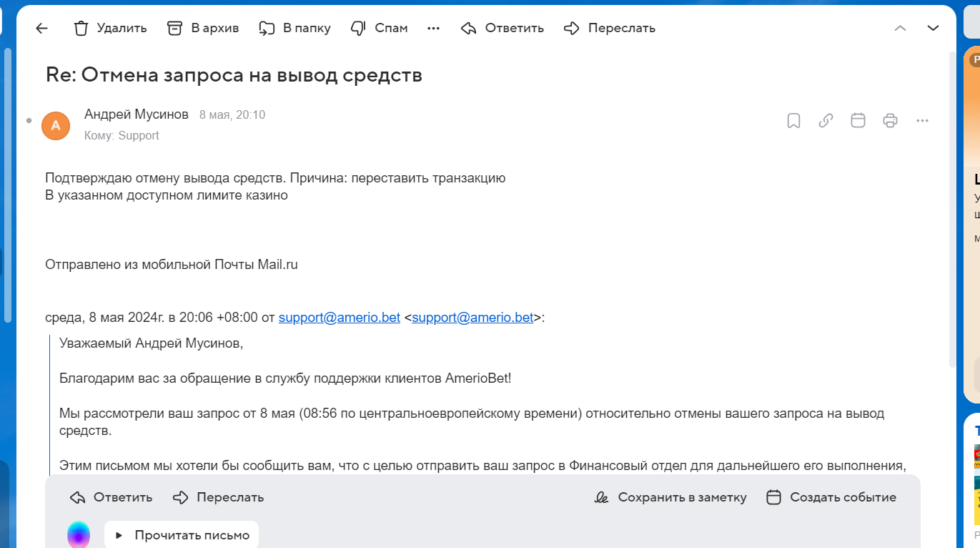Open the first support@amerio.bet link
Screen dimensions: 980x548
coord(339,318)
